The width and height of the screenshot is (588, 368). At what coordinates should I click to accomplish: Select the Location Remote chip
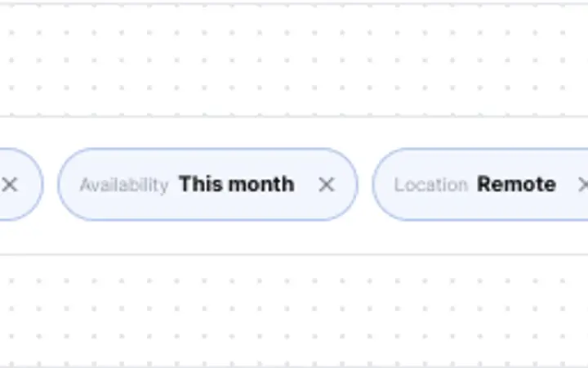click(x=480, y=184)
